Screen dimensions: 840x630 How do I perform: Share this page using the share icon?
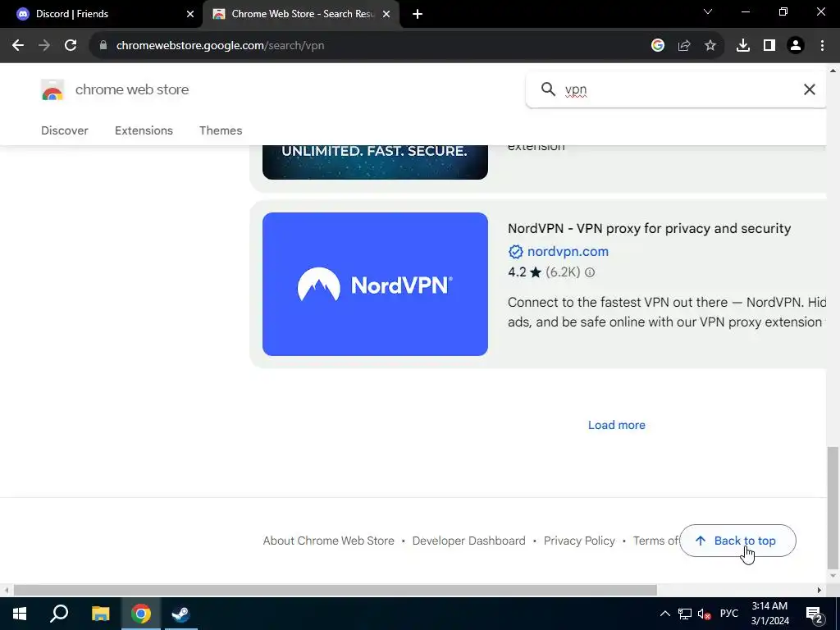tap(684, 46)
